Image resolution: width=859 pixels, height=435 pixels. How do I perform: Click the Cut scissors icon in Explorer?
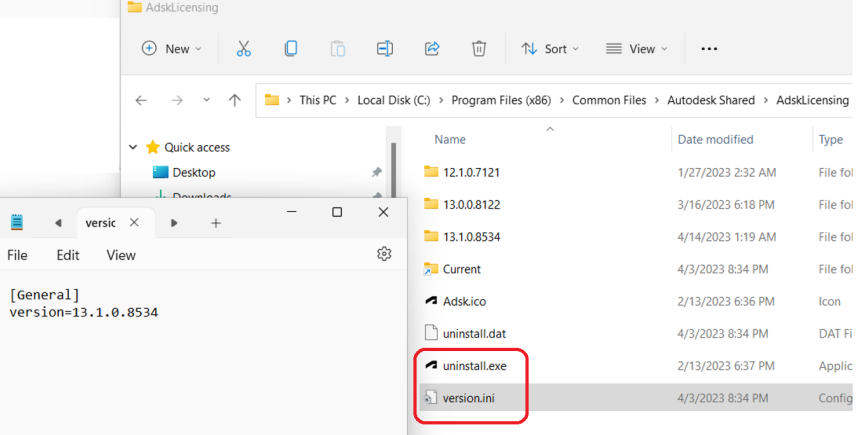tap(244, 49)
